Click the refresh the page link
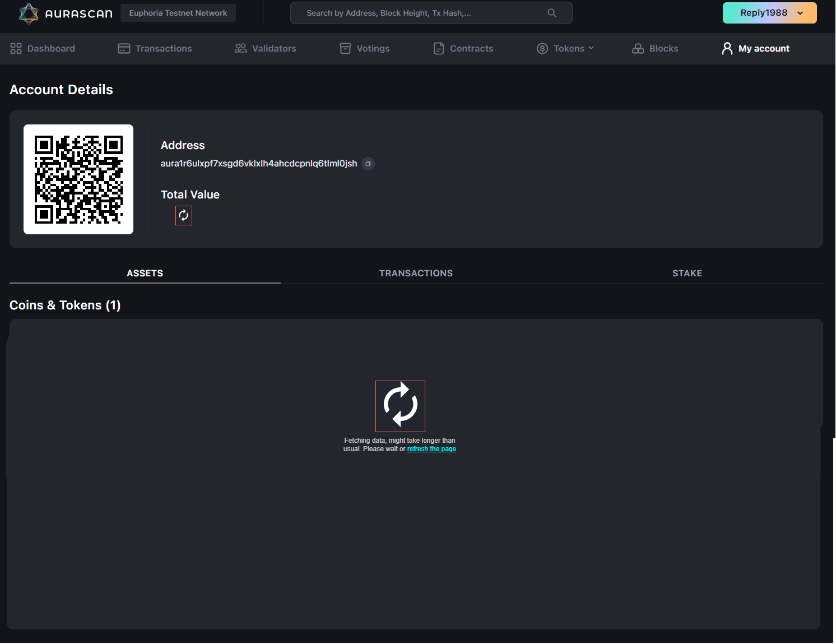This screenshot has height=644, width=836. 431,448
